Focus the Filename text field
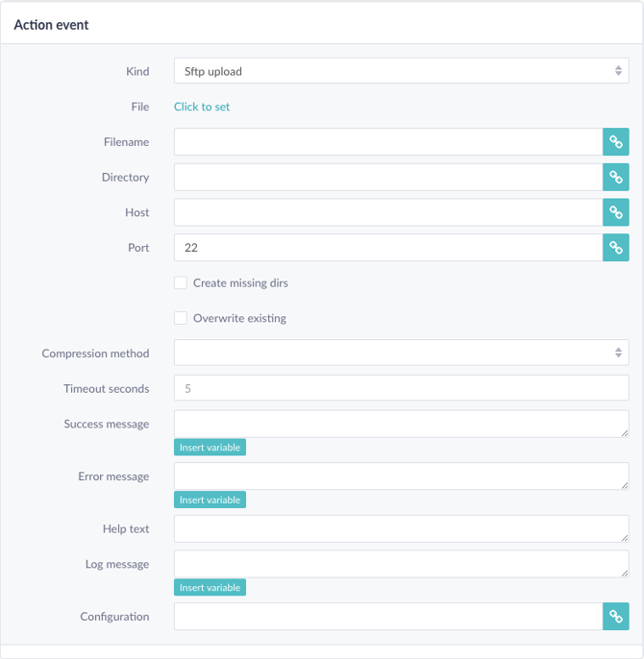644x659 pixels. click(388, 142)
